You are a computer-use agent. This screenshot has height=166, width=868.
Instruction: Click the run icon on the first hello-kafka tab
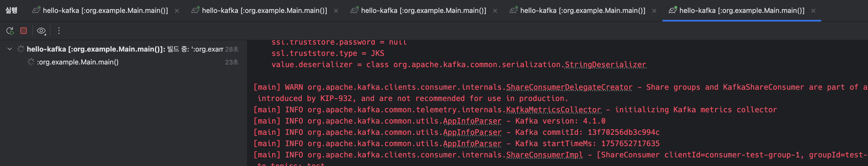coord(36,10)
